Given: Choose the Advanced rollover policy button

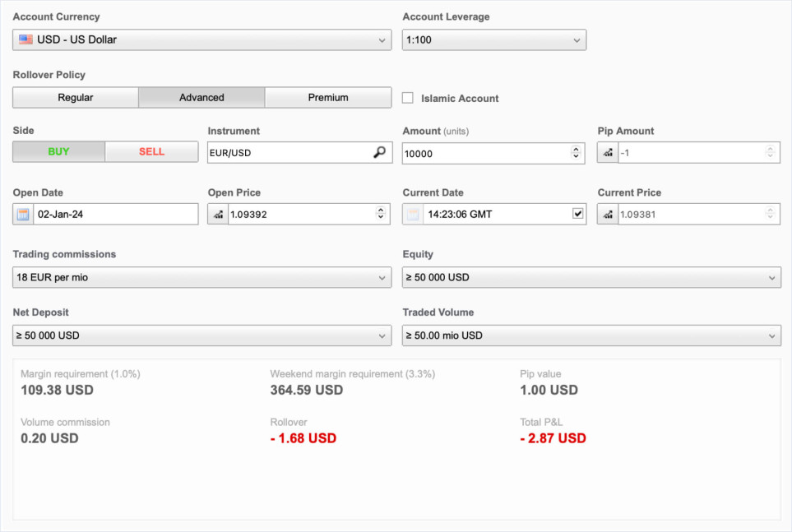Looking at the screenshot, I should 201,98.
